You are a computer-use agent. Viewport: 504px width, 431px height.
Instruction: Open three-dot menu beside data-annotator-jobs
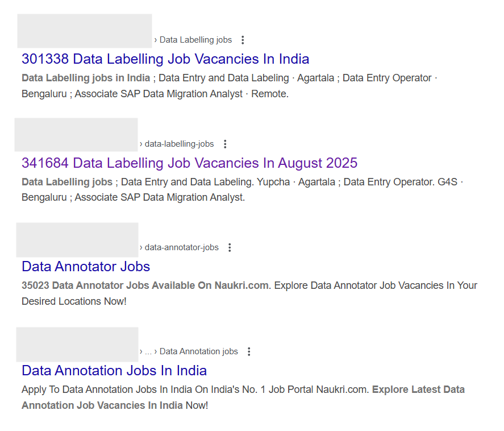(230, 247)
